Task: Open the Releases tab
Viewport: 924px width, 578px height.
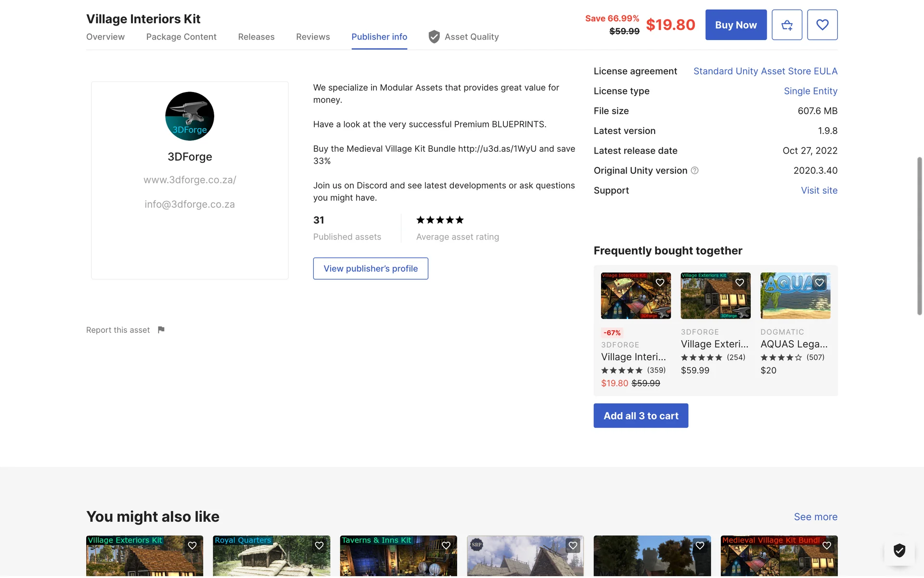Action: click(x=256, y=37)
